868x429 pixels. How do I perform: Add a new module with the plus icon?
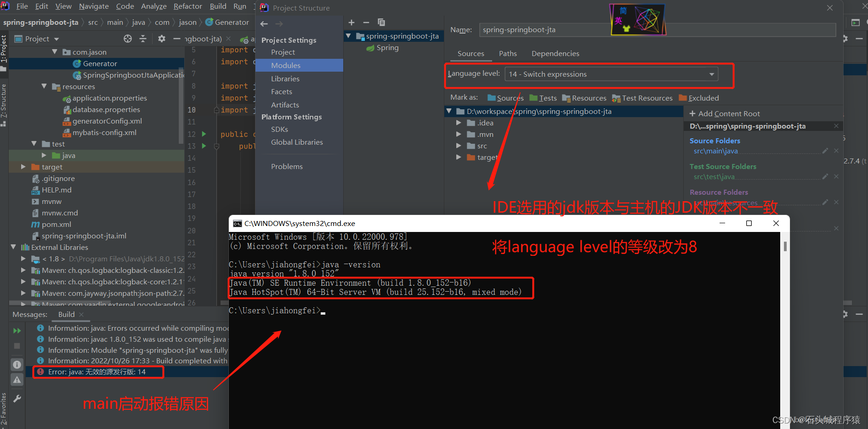tap(351, 22)
